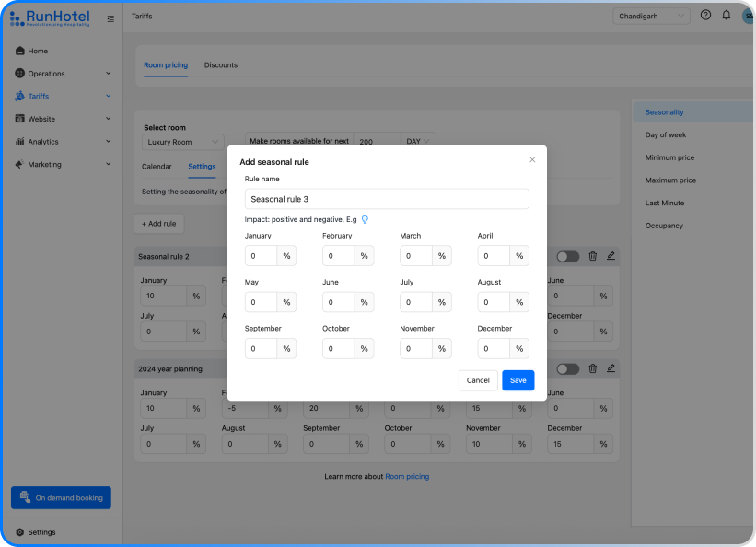Screen dimensions: 756x547
Task: Click Cancel in the dialog
Action: click(x=478, y=380)
